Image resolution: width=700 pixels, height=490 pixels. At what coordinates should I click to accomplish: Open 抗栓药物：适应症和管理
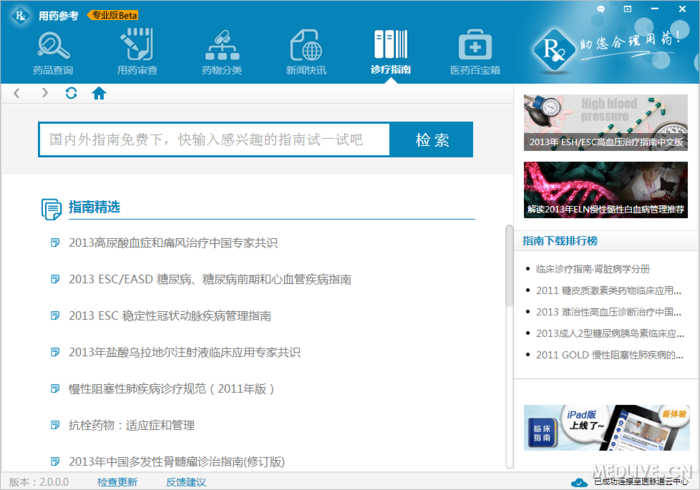point(131,425)
